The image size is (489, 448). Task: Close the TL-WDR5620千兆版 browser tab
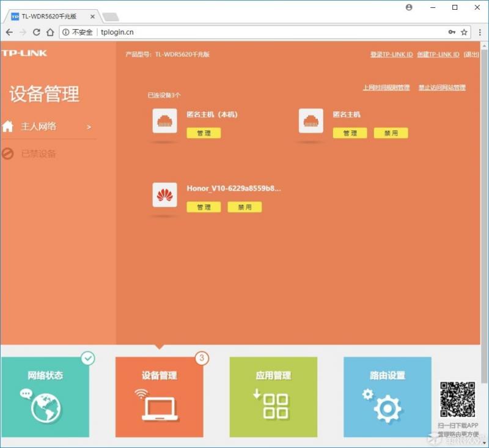click(92, 17)
